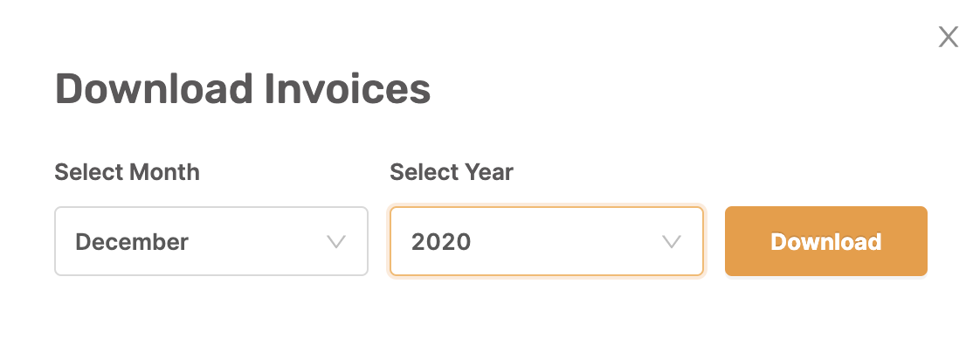Expand year list showing 2020

coord(546,241)
